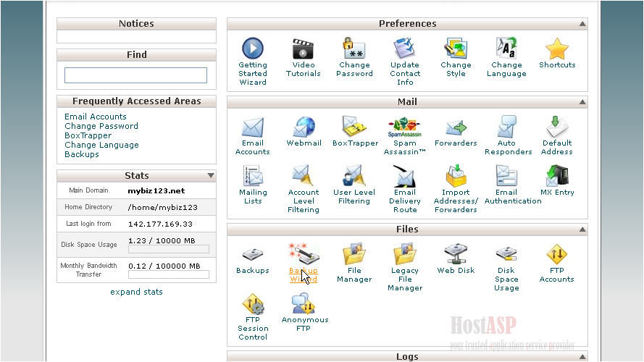
Task: Open the MX Entry icon
Action: coord(557,176)
